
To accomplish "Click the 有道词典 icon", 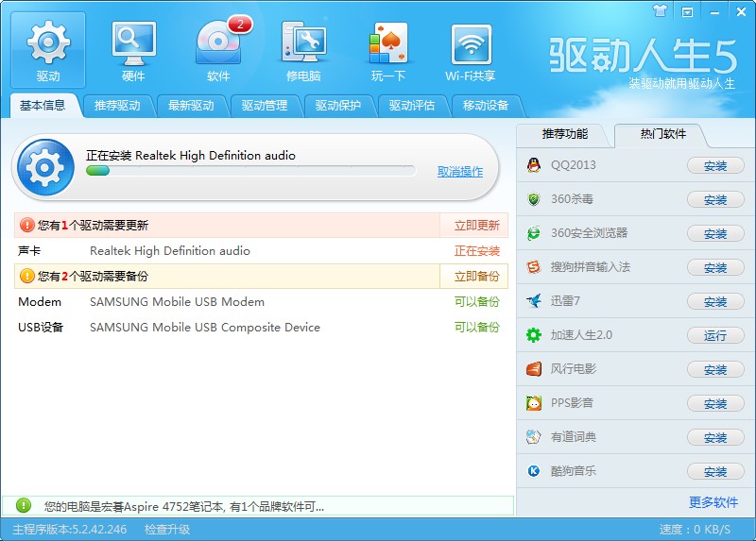I will point(534,437).
